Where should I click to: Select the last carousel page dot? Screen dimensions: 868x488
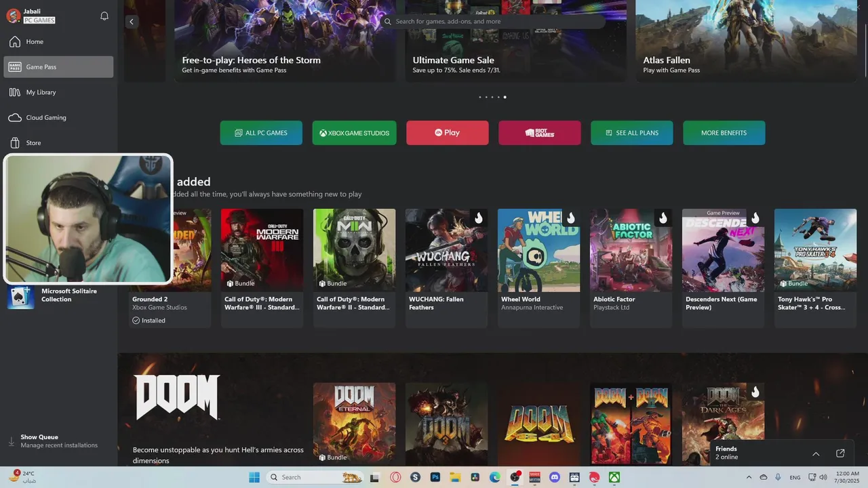505,97
